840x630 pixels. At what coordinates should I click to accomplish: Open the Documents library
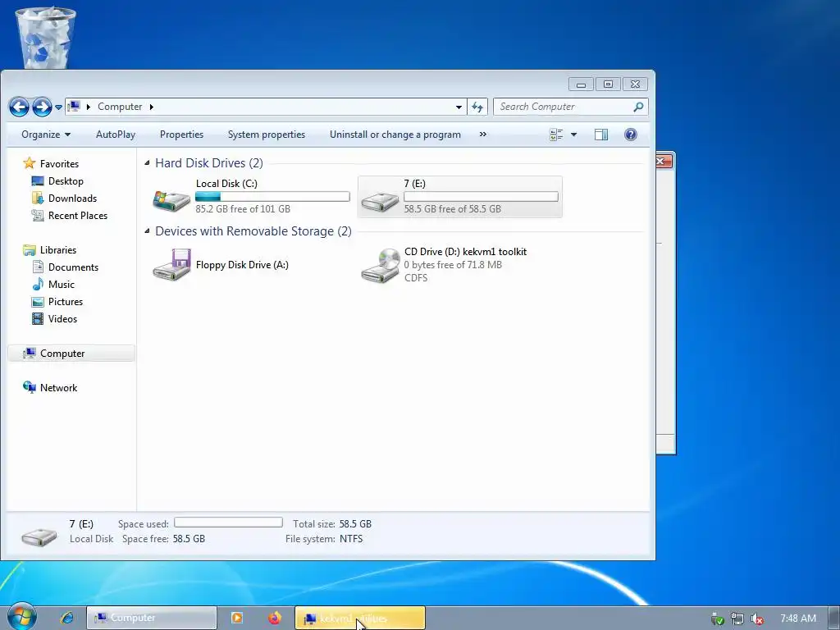(66, 267)
